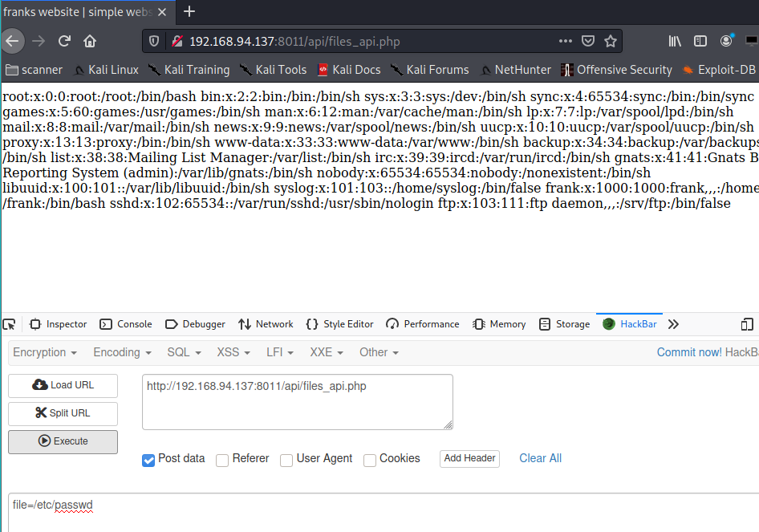The image size is (759, 532).
Task: Open the Firefox account icon
Action: coord(726,41)
